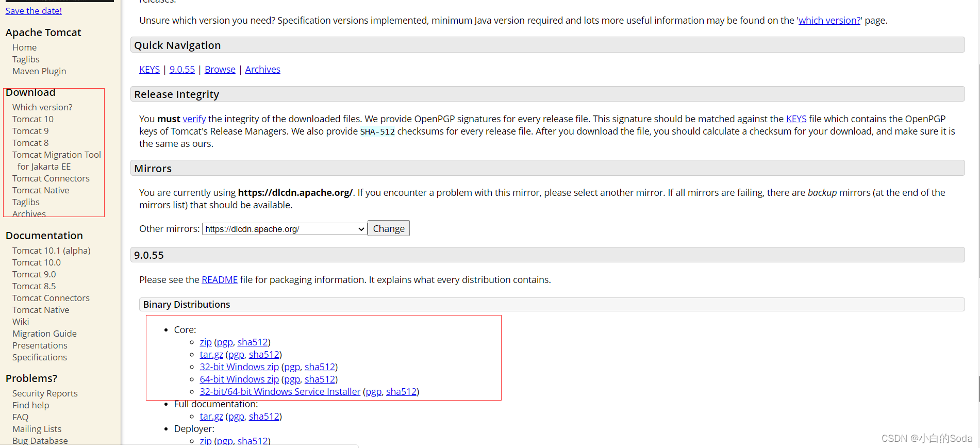Open sha512 for 64-bit Windows zip
The width and height of the screenshot is (980, 448).
pos(320,379)
